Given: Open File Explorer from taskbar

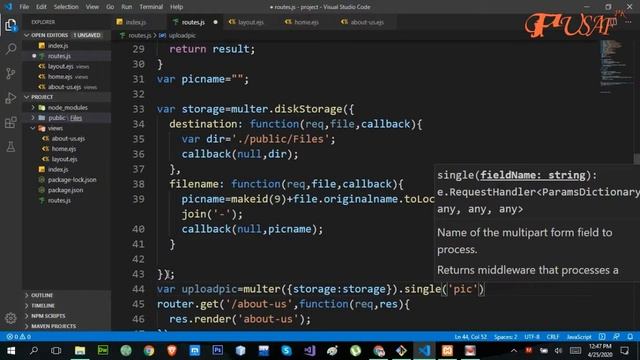Looking at the screenshot, I should [x=80, y=351].
